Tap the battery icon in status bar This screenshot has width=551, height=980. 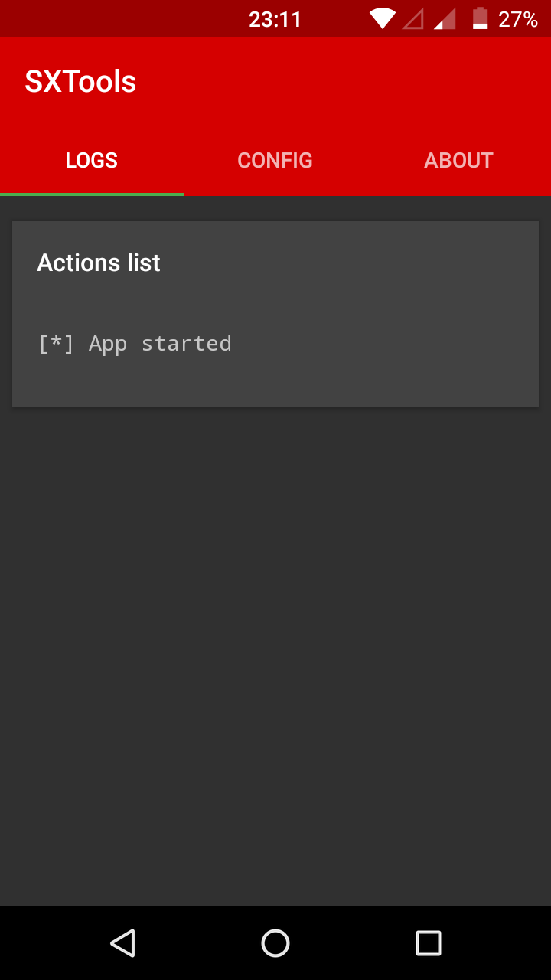(480, 18)
